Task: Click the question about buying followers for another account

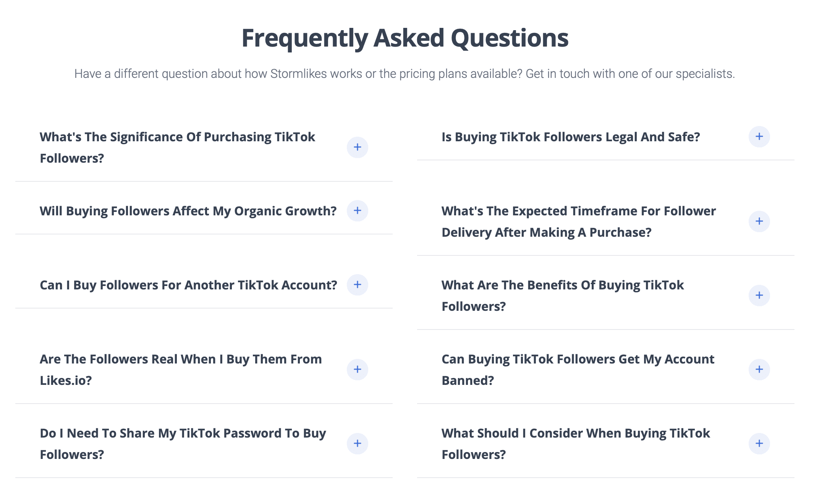Action: 189,285
